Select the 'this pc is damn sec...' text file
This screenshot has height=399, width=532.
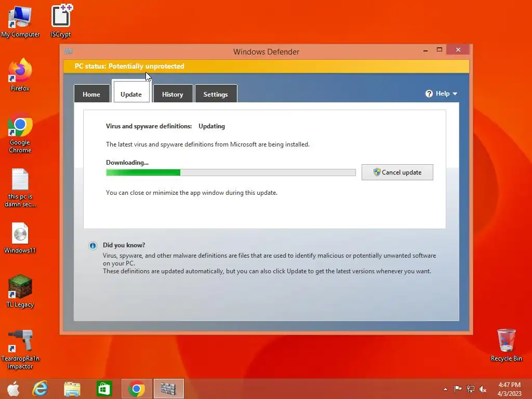click(20, 188)
